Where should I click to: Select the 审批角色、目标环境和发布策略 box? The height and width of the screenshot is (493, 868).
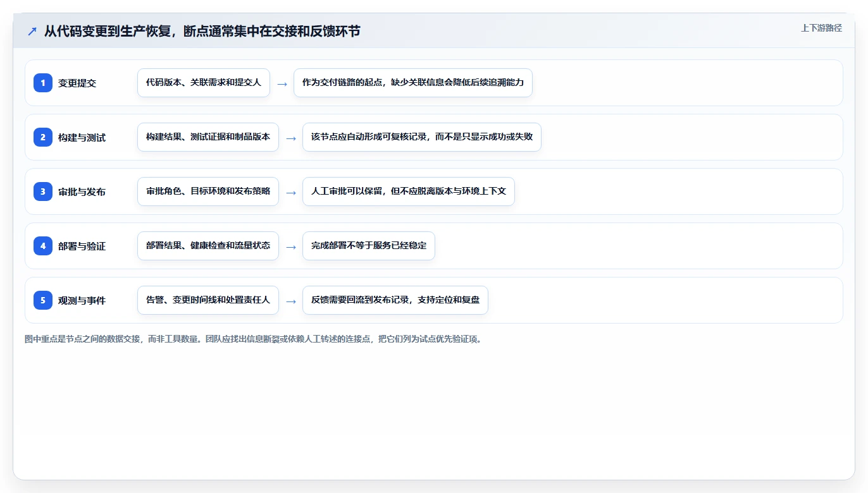pos(208,192)
